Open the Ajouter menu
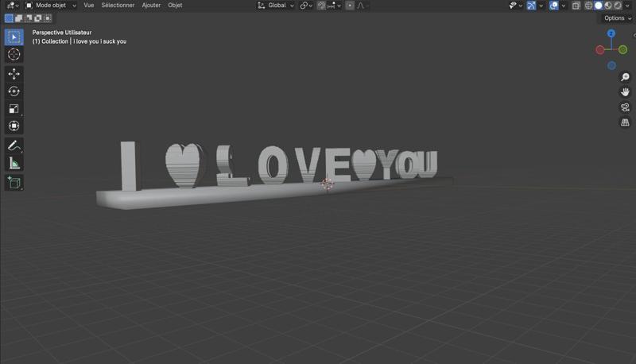This screenshot has height=364, width=636. tap(151, 6)
